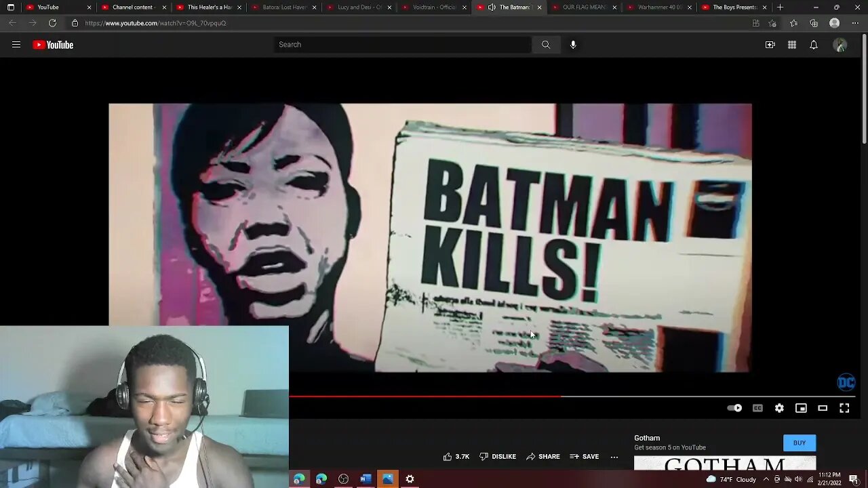
Task: Open the notifications bell
Action: click(814, 45)
